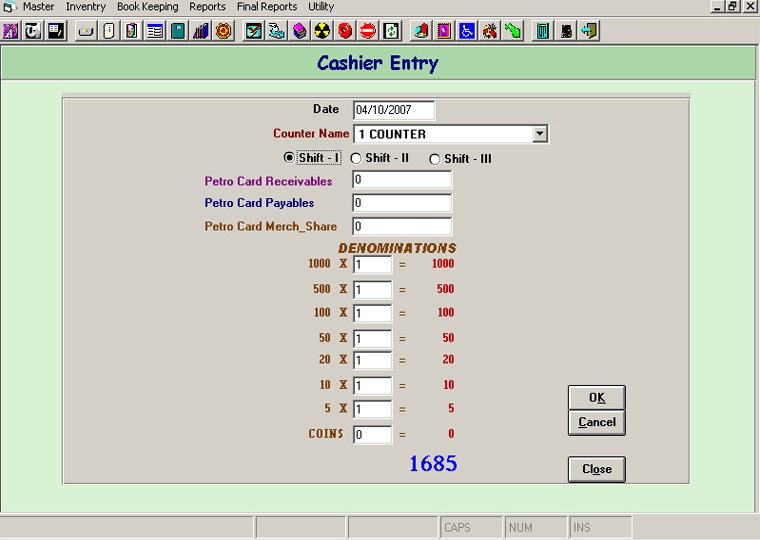Click the DENOMINATIONS heading
The width and height of the screenshot is (760, 540).
tap(397, 248)
